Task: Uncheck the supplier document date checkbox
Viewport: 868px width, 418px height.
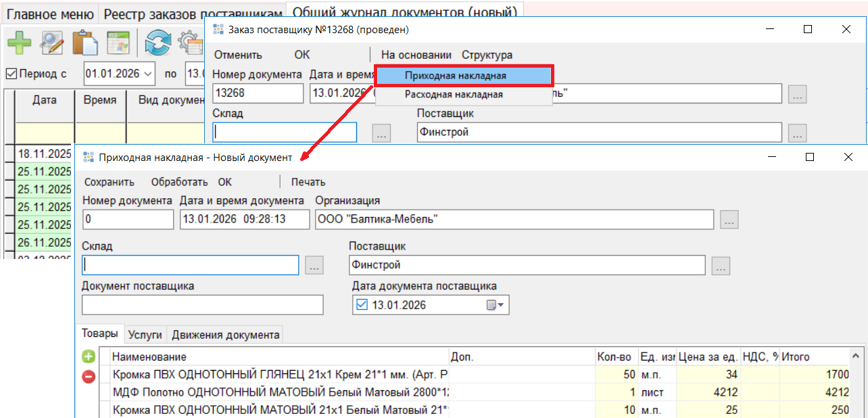Action: [x=362, y=305]
